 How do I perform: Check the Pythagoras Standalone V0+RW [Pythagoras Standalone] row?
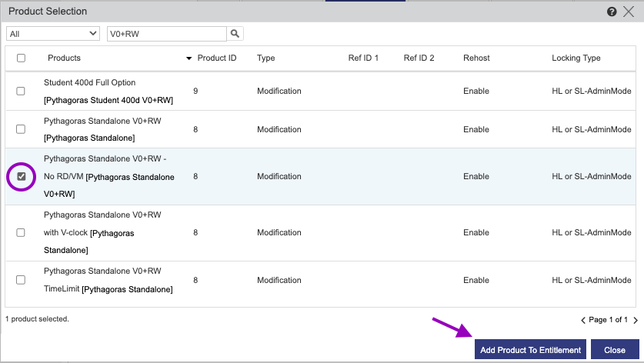[x=21, y=129]
